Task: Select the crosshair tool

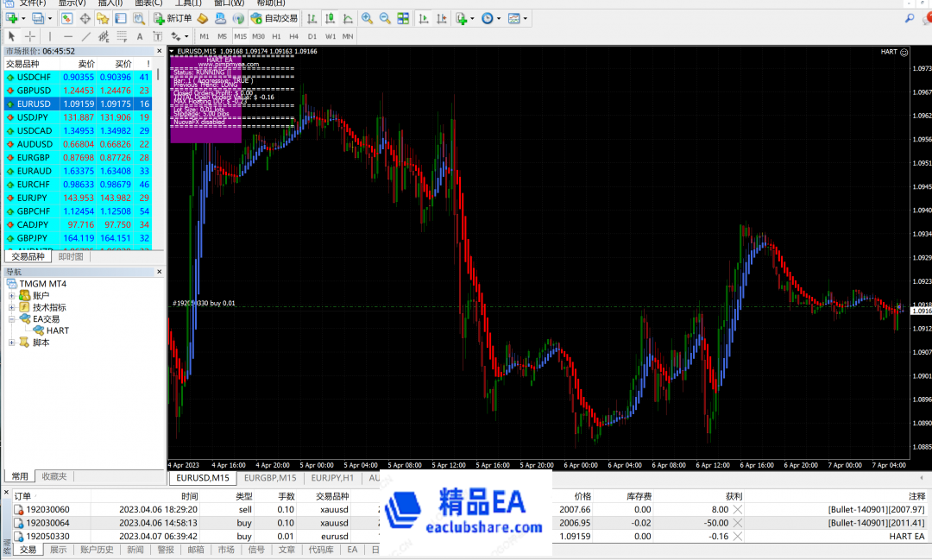Action: [x=30, y=36]
